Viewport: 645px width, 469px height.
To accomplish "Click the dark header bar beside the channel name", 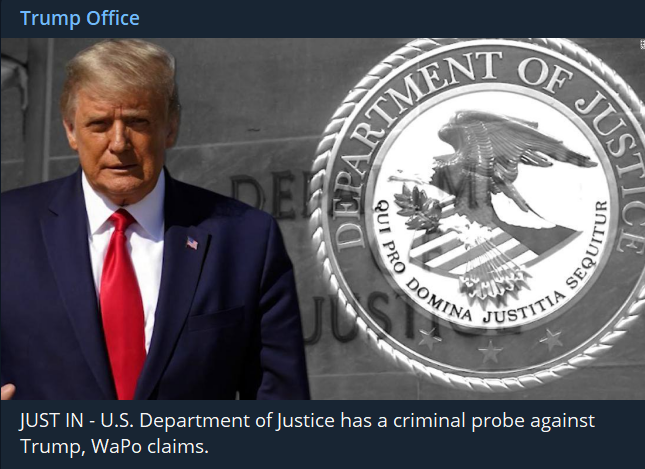I will pyautogui.click(x=400, y=19).
